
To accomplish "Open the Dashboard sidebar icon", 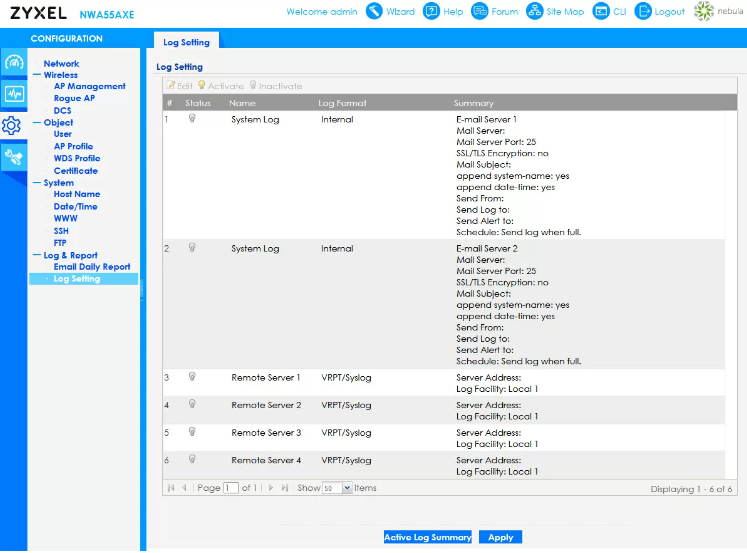I will pos(13,62).
